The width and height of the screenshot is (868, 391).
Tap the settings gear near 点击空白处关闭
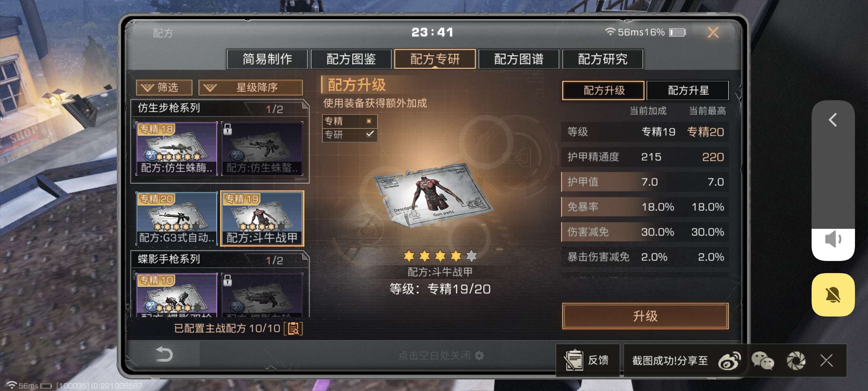(479, 355)
